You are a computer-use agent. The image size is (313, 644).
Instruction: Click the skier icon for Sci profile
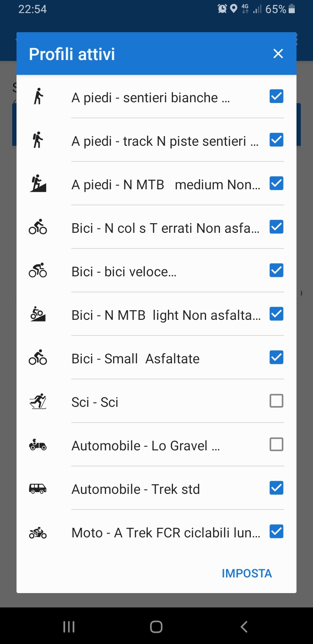(x=38, y=401)
